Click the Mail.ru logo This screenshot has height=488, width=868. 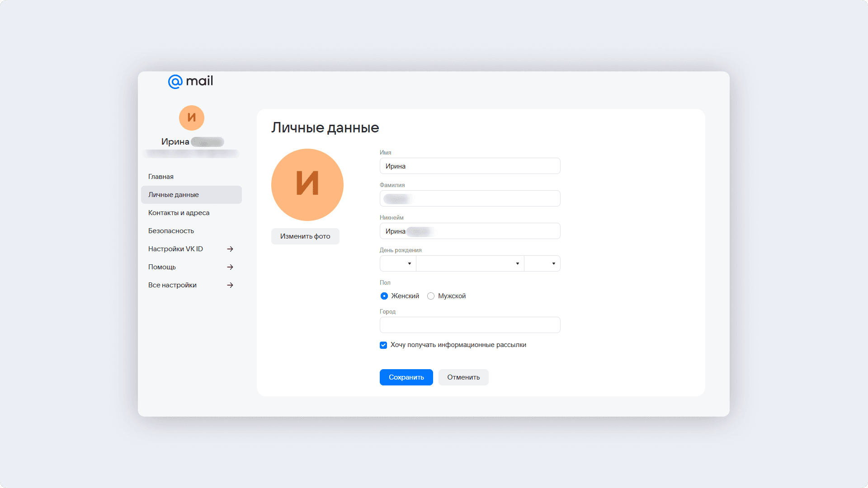click(x=190, y=81)
